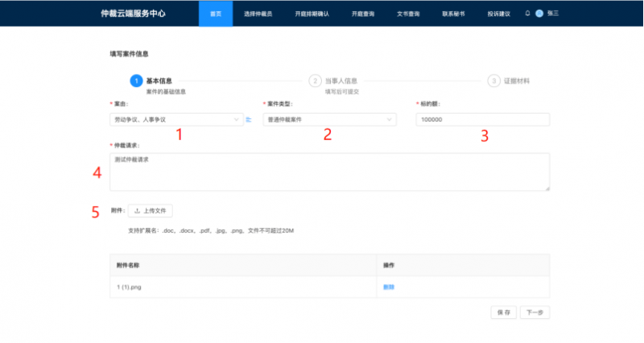Open the 文书查询 menu item
The width and height of the screenshot is (644, 343).
[408, 14]
